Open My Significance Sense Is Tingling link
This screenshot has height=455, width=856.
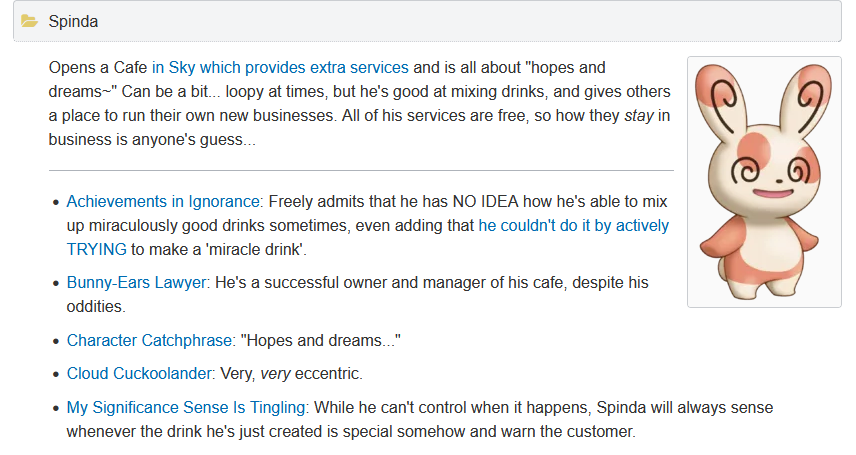pos(186,407)
